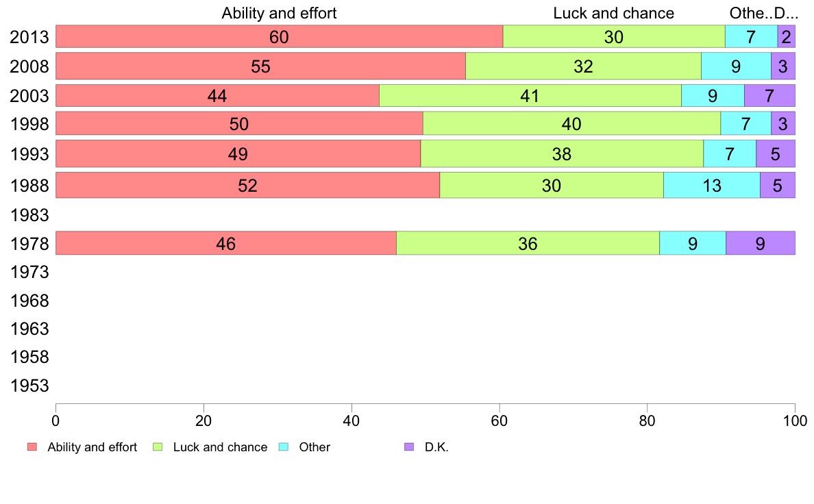Viewport: 814px width, 504px height.
Task: Click the red Ability and effort legend swatch
Action: click(x=32, y=447)
